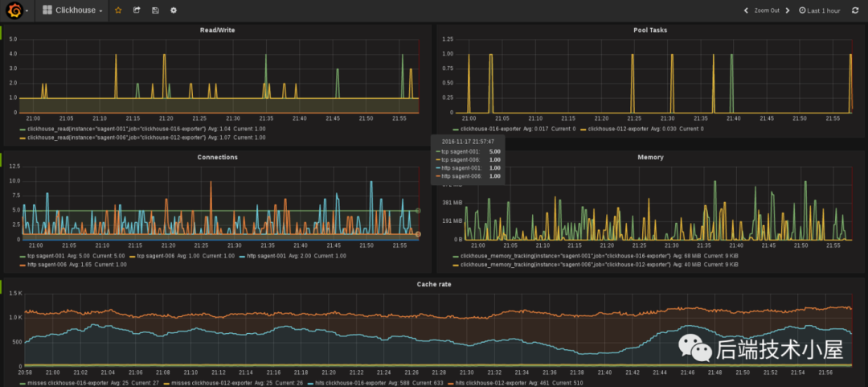This screenshot has height=387, width=868.
Task: Click caret arrow next to Grafana logo
Action: (27, 10)
